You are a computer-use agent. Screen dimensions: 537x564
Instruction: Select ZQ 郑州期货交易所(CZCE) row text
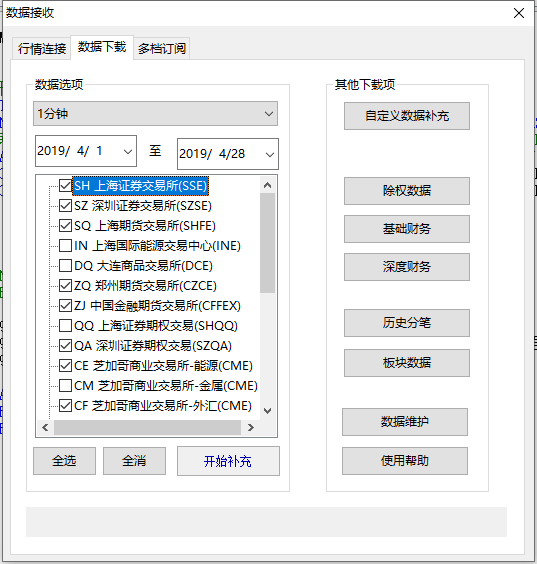(145, 286)
